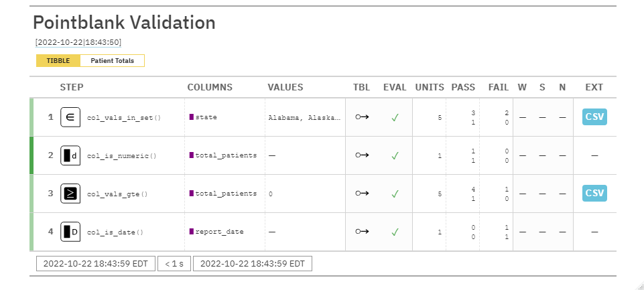
Task: Click the yellow TIBBLE label
Action: click(x=58, y=61)
